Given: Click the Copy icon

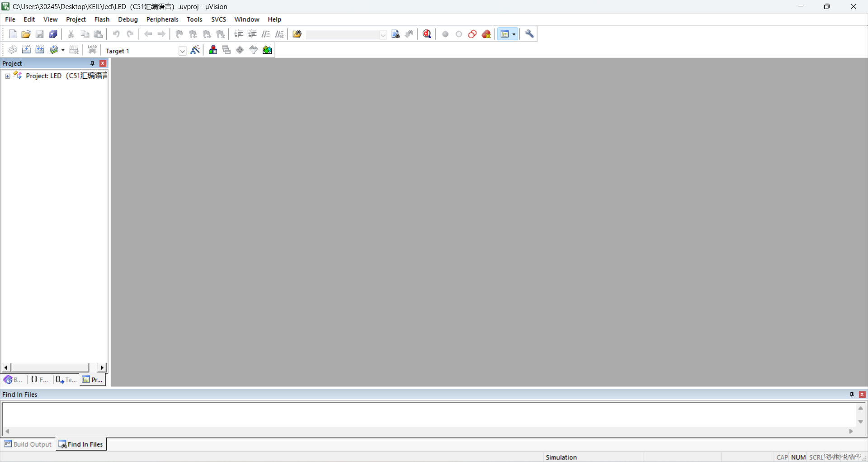Looking at the screenshot, I should (x=85, y=34).
